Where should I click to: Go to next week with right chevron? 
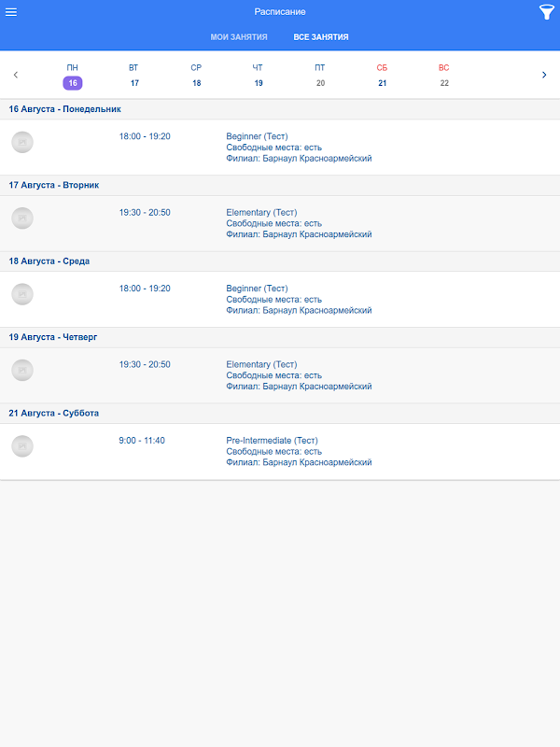[x=544, y=75]
